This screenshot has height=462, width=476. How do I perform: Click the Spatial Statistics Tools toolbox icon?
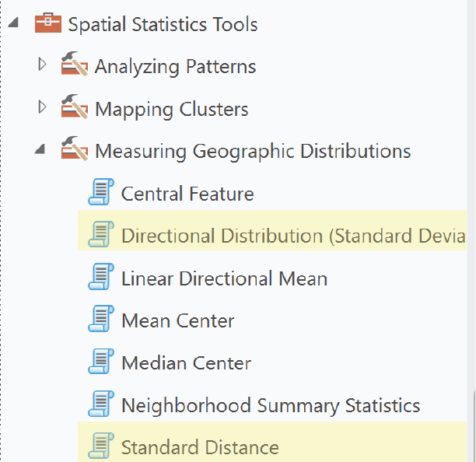[48, 23]
